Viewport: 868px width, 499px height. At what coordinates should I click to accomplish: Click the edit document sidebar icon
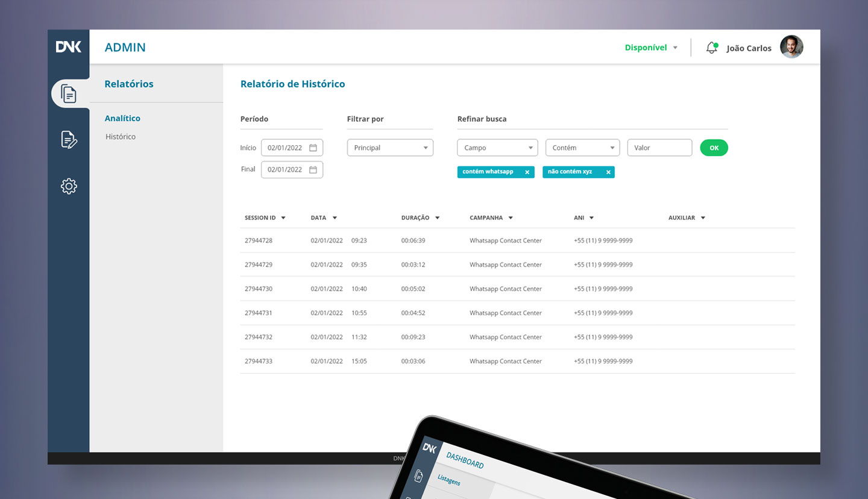69,139
